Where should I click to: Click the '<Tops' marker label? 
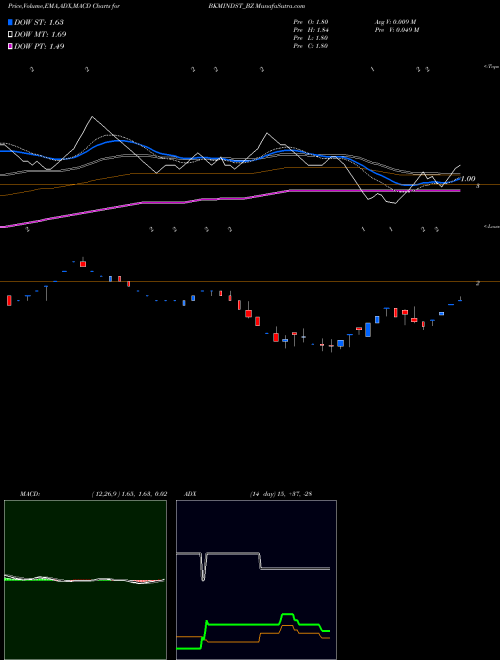491,67
